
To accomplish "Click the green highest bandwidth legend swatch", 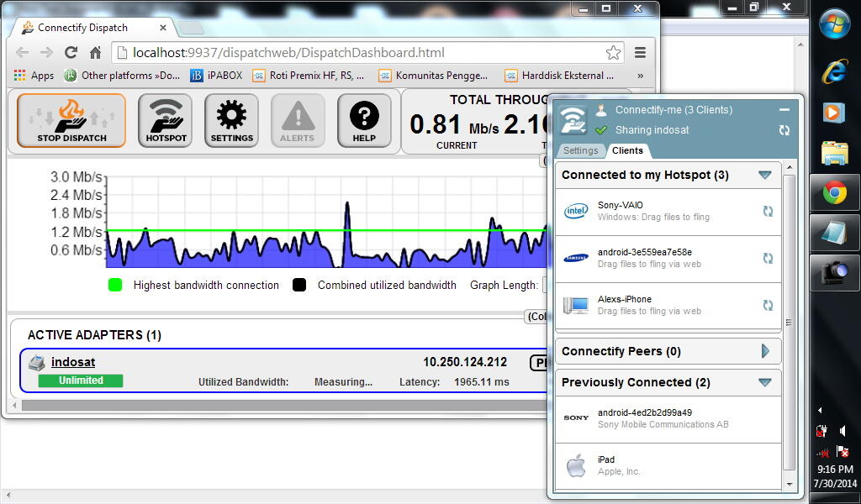I will tap(115, 285).
